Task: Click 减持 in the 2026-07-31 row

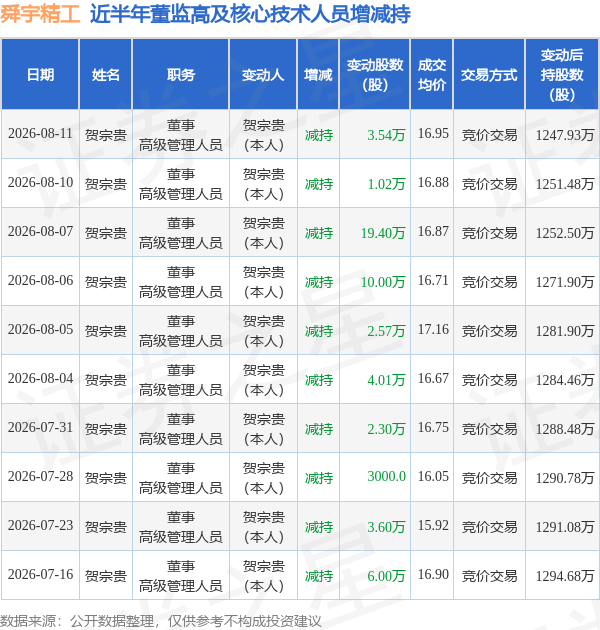Action: [319, 429]
